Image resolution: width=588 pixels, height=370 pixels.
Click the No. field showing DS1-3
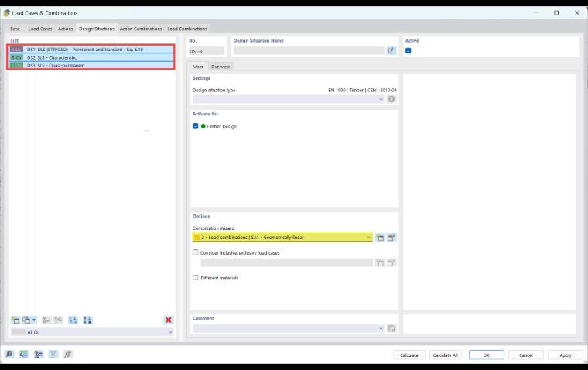[x=207, y=50]
